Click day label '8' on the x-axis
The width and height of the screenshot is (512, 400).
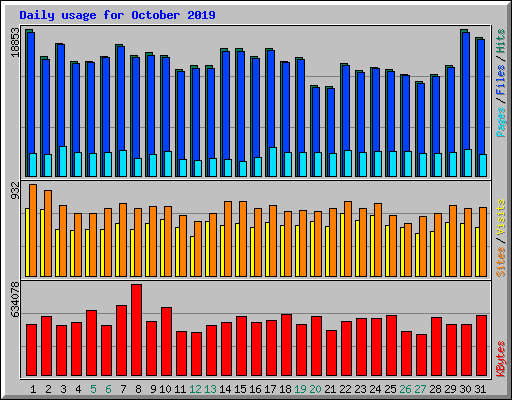pos(138,389)
